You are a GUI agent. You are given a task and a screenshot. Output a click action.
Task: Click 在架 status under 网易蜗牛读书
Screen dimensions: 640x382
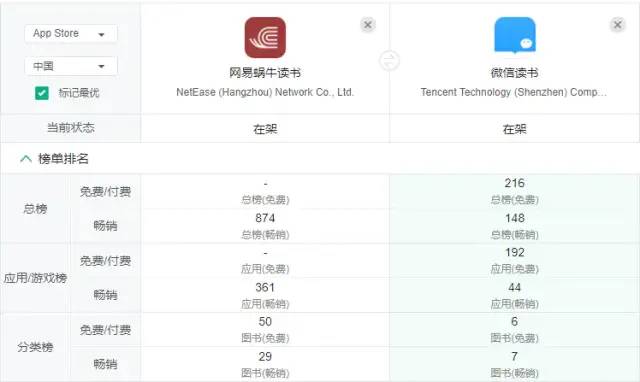[x=265, y=129]
